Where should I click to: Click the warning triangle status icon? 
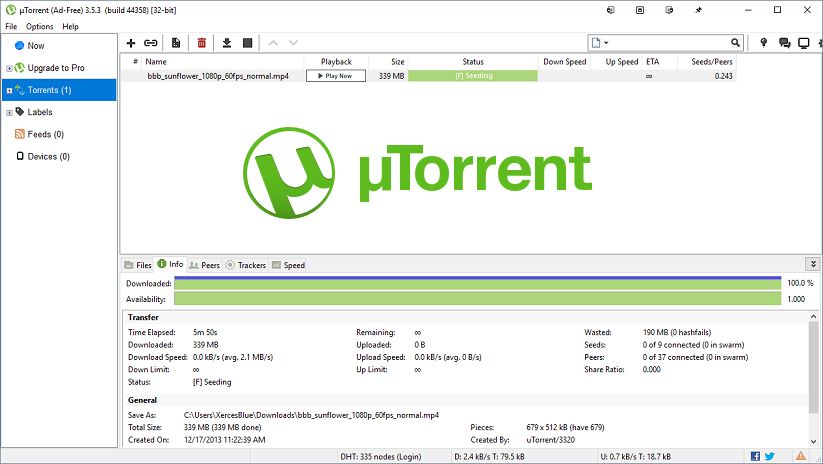[801, 456]
